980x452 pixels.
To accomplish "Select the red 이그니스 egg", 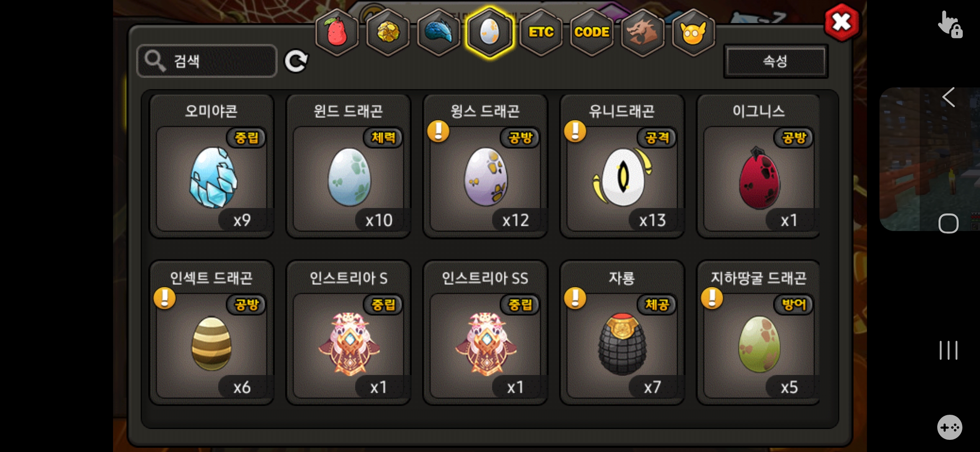I will click(758, 167).
